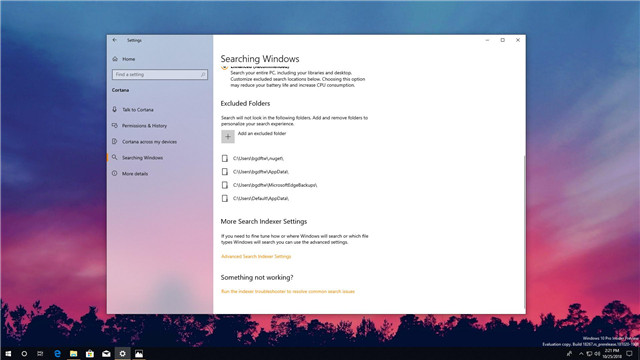Click the Cortana circle on taskbar
The width and height of the screenshot is (640, 360).
coord(24,353)
